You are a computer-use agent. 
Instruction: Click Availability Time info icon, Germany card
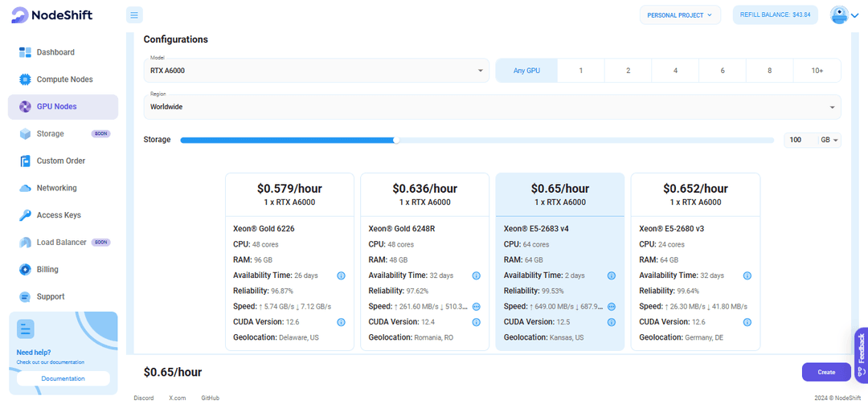[x=747, y=275]
